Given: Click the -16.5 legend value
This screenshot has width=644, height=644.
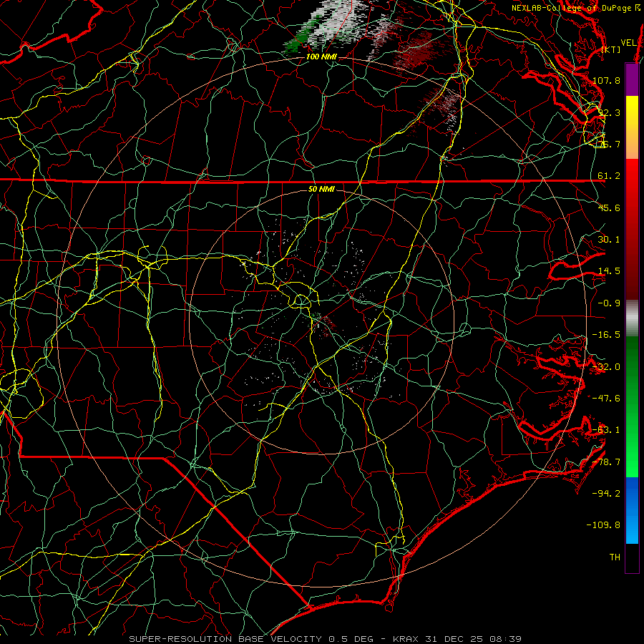Looking at the screenshot, I should coord(606,335).
